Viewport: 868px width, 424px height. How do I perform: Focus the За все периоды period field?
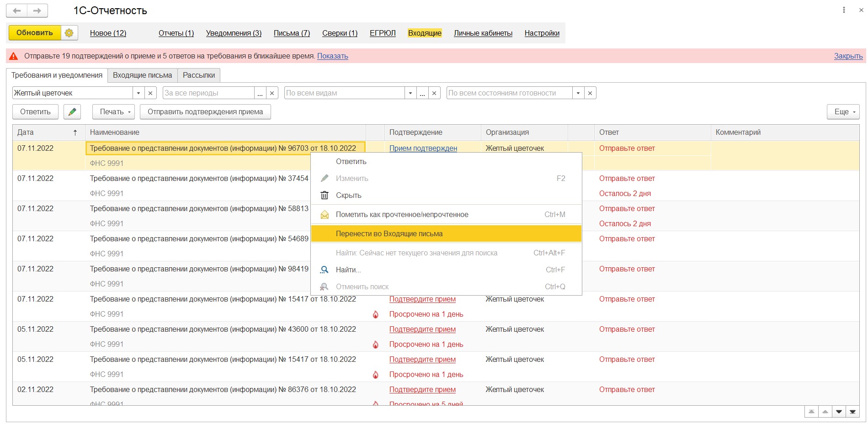[208, 93]
